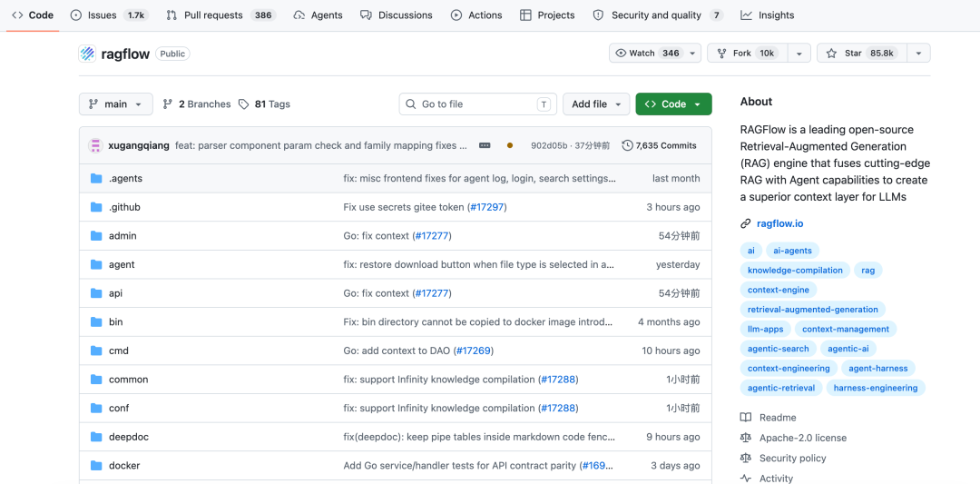Image resolution: width=980 pixels, height=484 pixels.
Task: Open commit hash 902d05b
Action: 549,145
